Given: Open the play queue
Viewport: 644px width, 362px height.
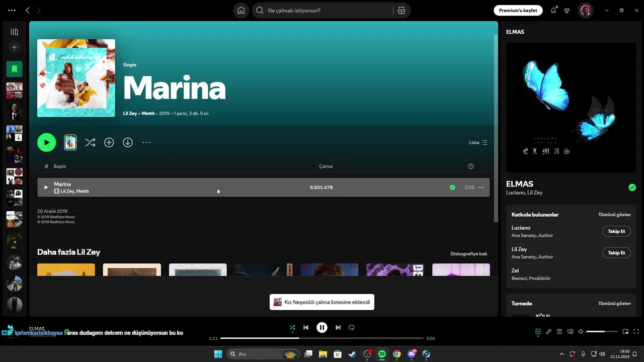Looking at the screenshot, I should (x=559, y=332).
